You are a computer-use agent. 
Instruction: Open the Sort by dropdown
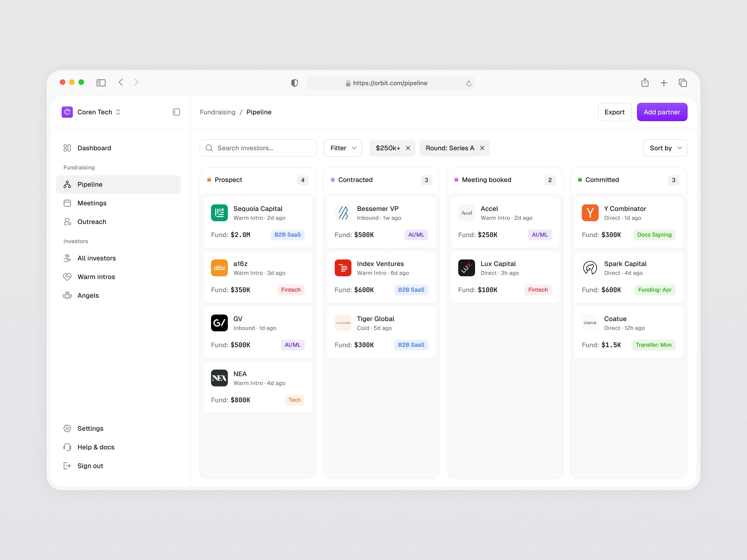point(665,148)
